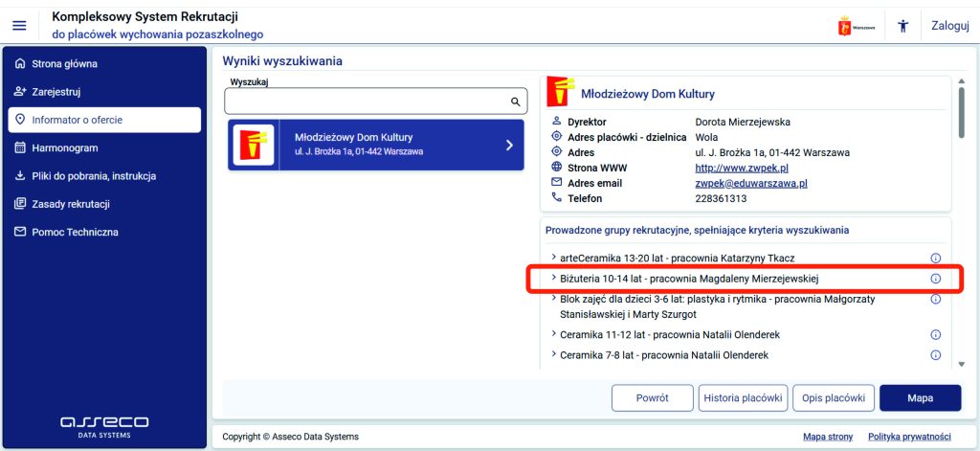
Task: Open Opis placówki
Action: 834,397
